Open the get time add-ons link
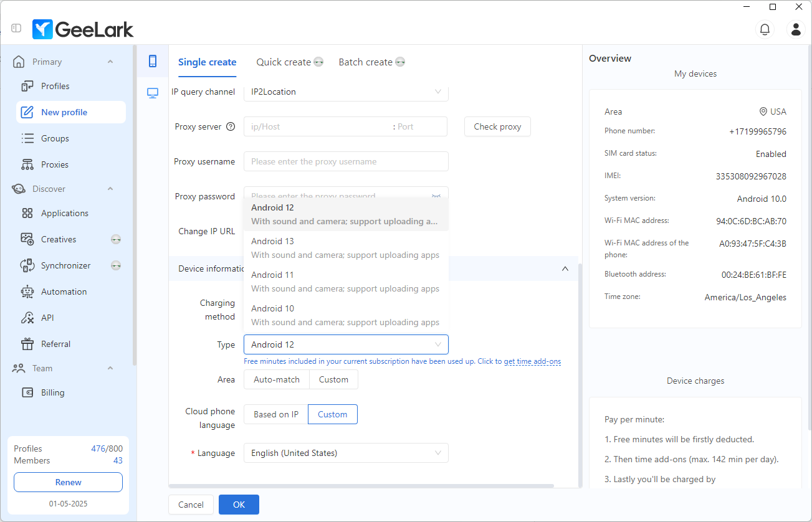812x522 pixels. click(532, 361)
